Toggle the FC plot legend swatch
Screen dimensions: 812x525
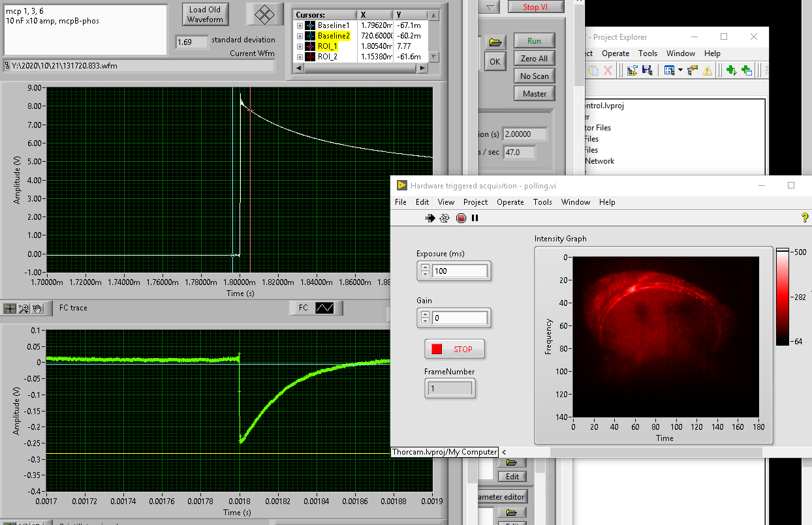324,308
